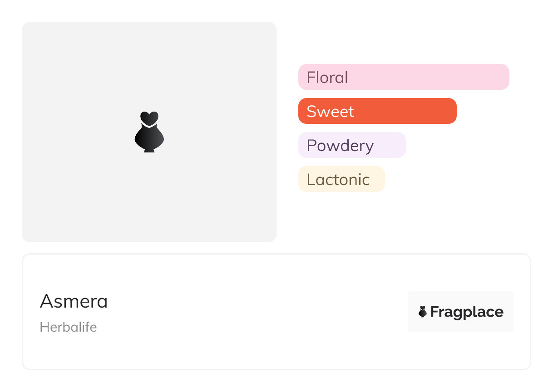Viewport: 553px width, 392px height.
Task: Select the lavender Powdery accord bar
Action: tap(352, 145)
